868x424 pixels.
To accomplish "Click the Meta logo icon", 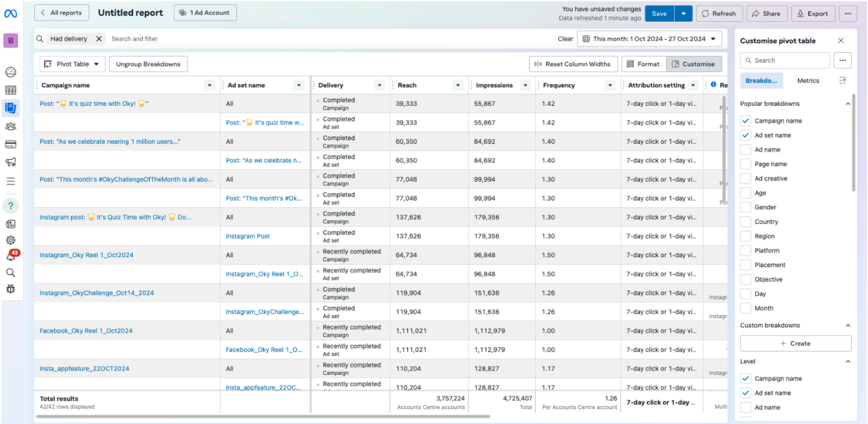I will [x=11, y=14].
